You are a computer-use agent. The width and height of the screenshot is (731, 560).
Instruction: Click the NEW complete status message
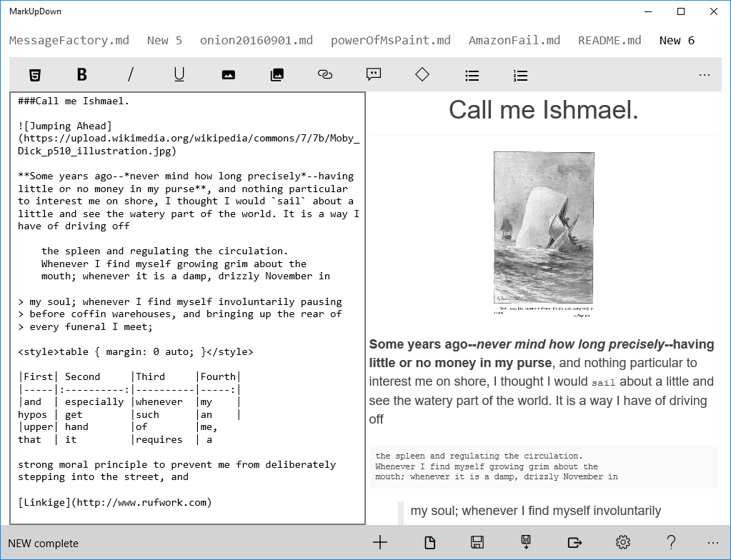(x=44, y=544)
